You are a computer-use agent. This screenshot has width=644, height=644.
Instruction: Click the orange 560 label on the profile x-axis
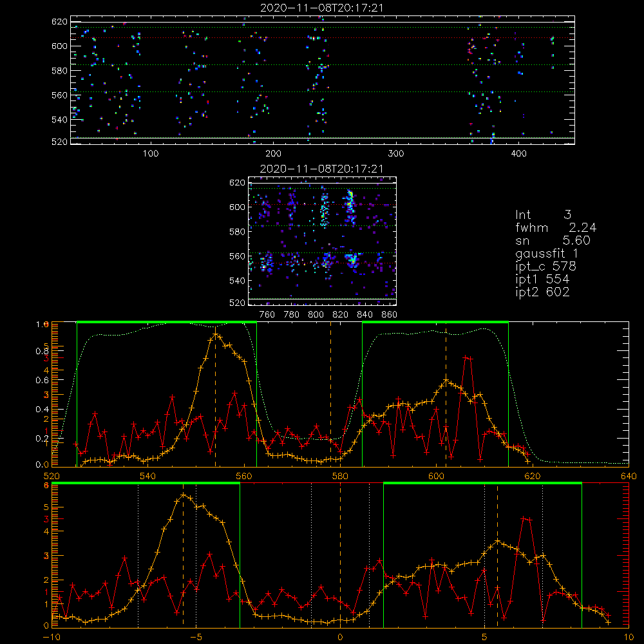pyautogui.click(x=244, y=476)
